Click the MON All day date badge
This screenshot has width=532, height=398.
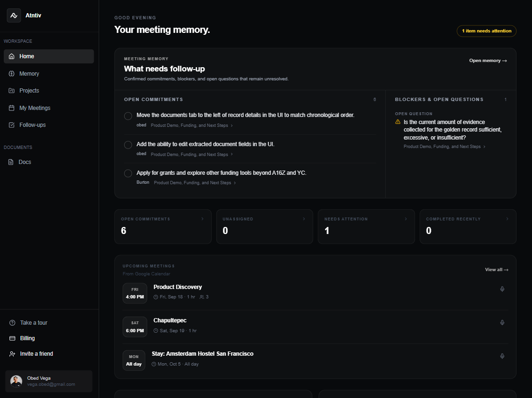[x=134, y=360]
